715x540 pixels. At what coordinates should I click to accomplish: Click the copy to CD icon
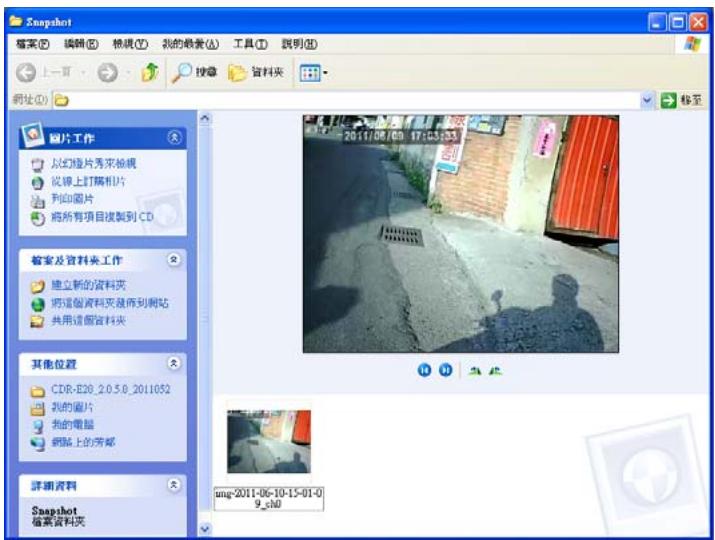tap(37, 218)
